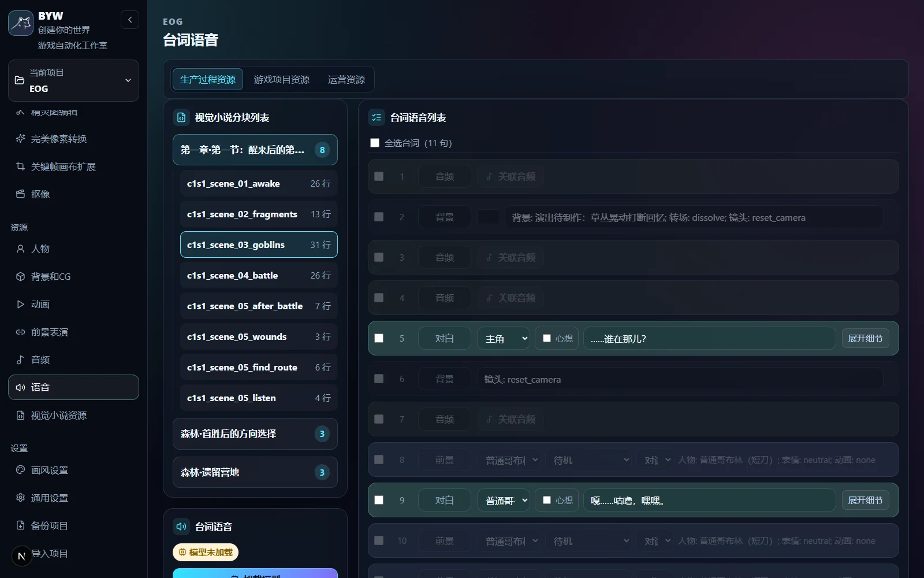Check the checkbox for dialogue row 9
Image resolution: width=924 pixels, height=578 pixels.
coord(379,500)
